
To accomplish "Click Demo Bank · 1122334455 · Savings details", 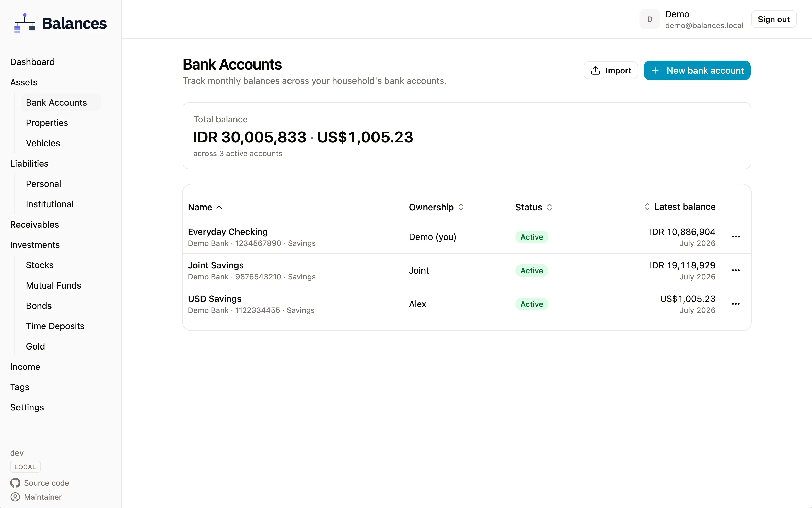I will [251, 311].
